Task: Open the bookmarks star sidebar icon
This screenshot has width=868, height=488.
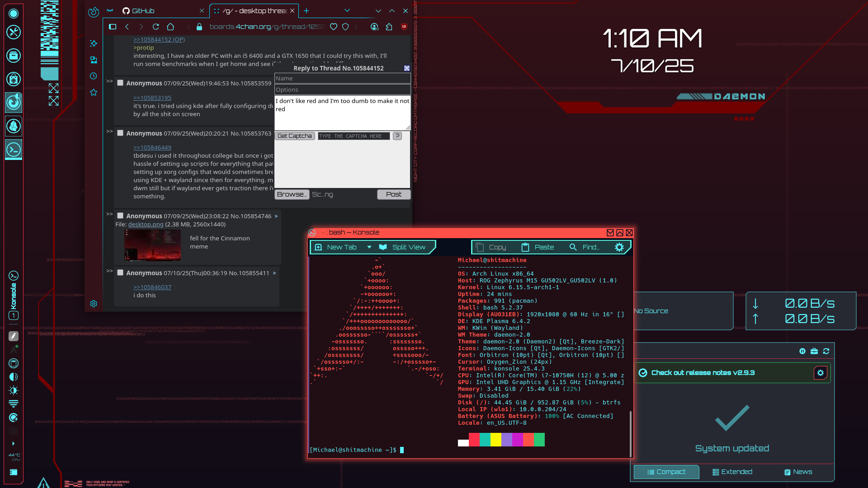Action: [94, 92]
